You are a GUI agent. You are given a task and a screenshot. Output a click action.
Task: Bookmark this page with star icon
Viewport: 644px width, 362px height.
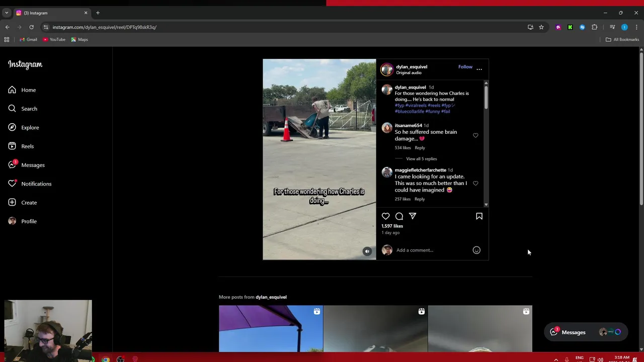(541, 27)
